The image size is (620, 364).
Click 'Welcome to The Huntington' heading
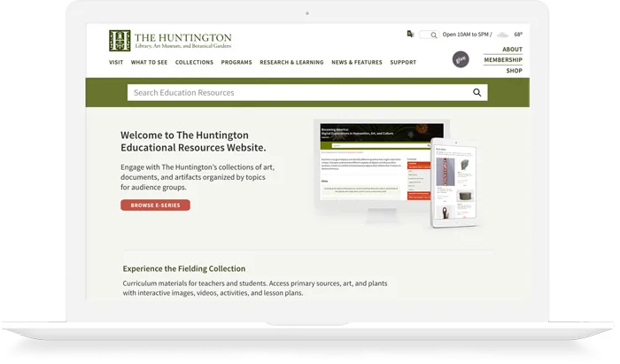tap(193, 141)
